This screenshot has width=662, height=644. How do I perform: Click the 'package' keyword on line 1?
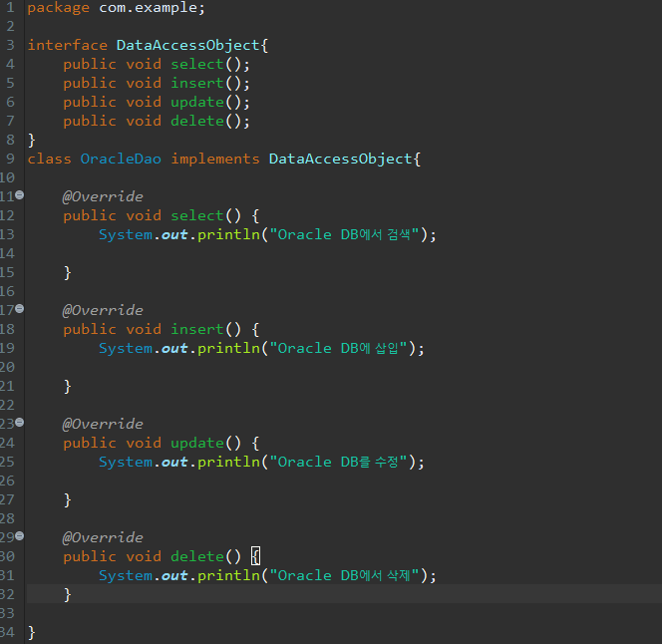(58, 8)
